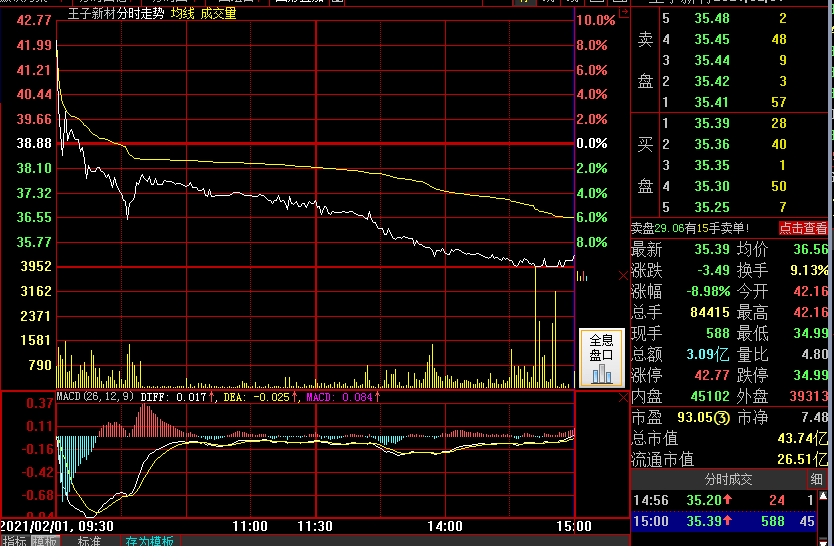Click the circled 3 next to 市盈 value
The image size is (834, 546).
[x=722, y=418]
